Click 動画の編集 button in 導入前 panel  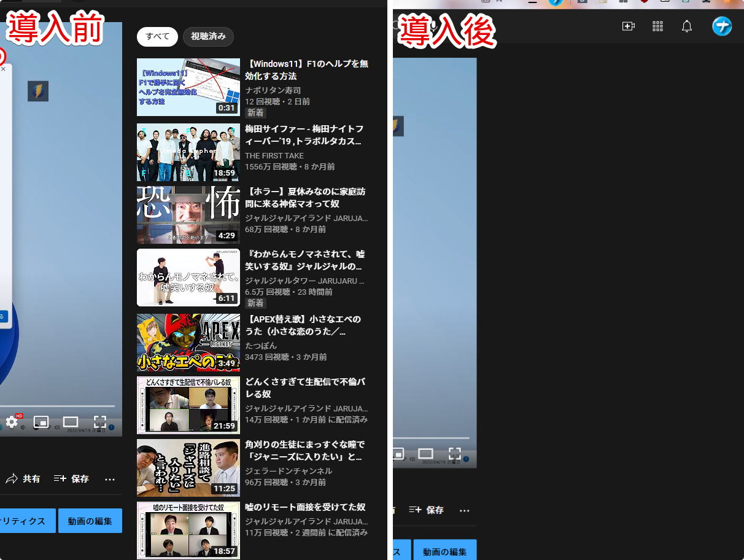point(90,521)
